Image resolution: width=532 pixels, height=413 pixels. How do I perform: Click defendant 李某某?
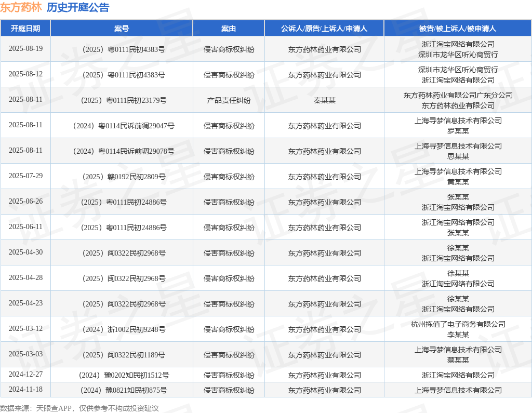point(458,335)
